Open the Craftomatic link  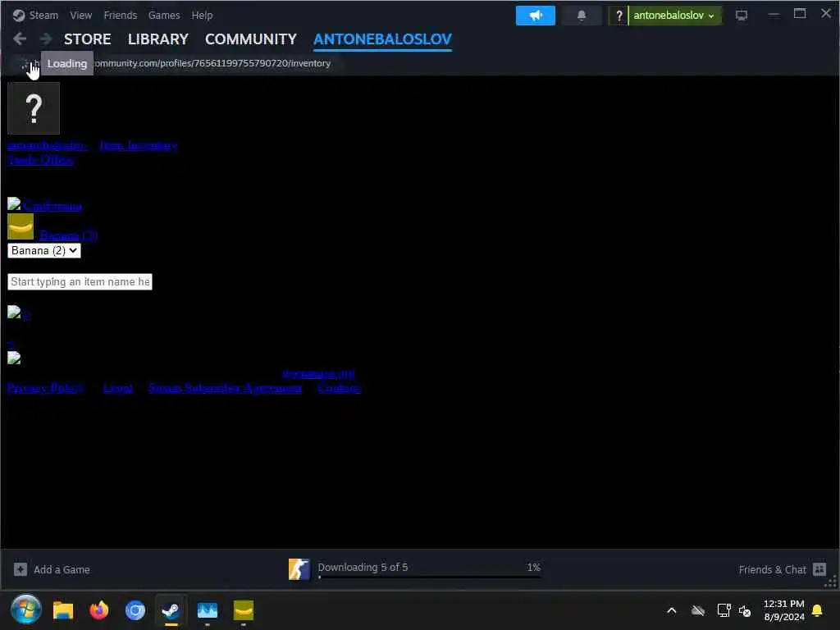52,205
